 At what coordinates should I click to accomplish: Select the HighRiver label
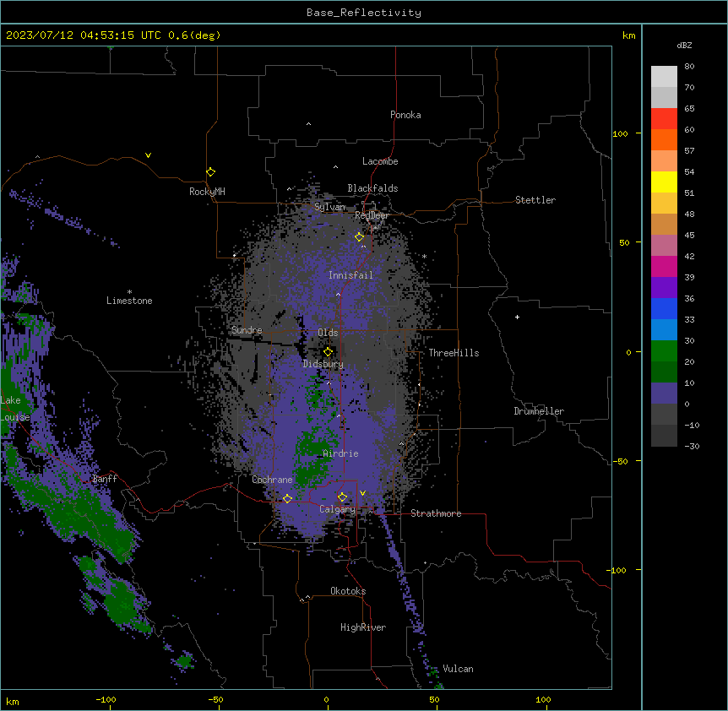pyautogui.click(x=363, y=627)
